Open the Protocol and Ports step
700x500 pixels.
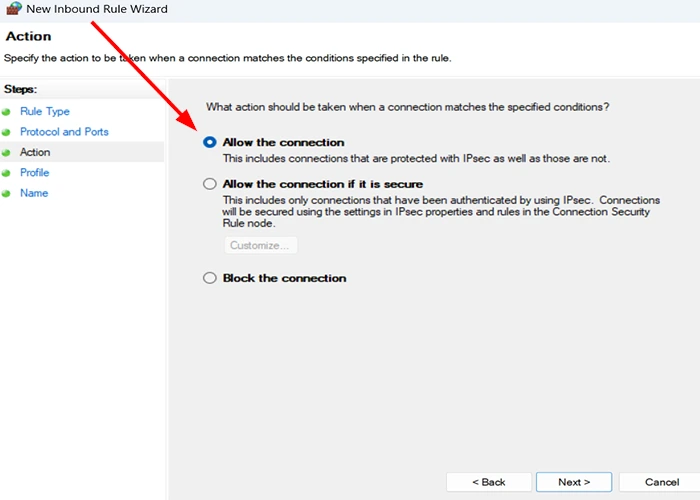[x=64, y=132]
